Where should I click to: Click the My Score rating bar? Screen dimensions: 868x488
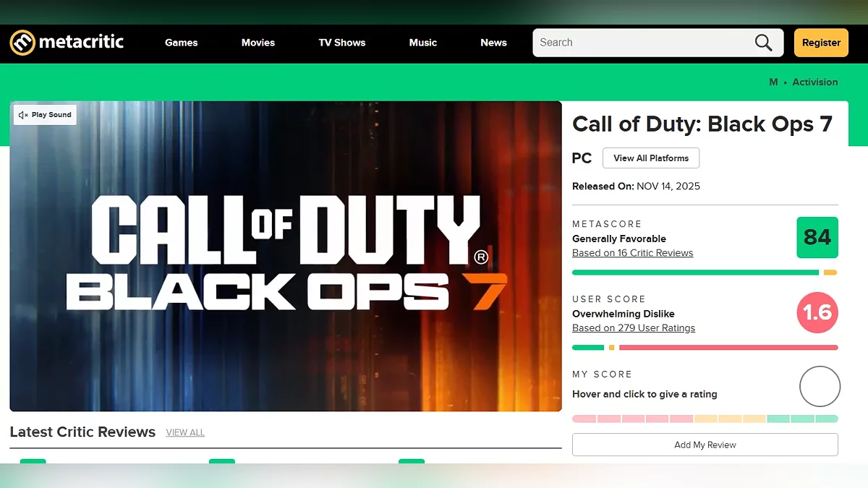tap(705, 419)
